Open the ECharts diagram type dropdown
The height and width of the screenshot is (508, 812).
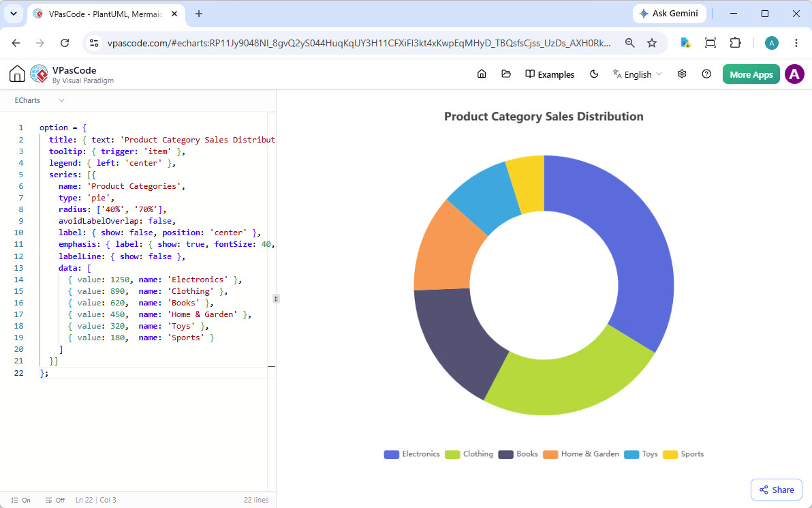[39, 100]
